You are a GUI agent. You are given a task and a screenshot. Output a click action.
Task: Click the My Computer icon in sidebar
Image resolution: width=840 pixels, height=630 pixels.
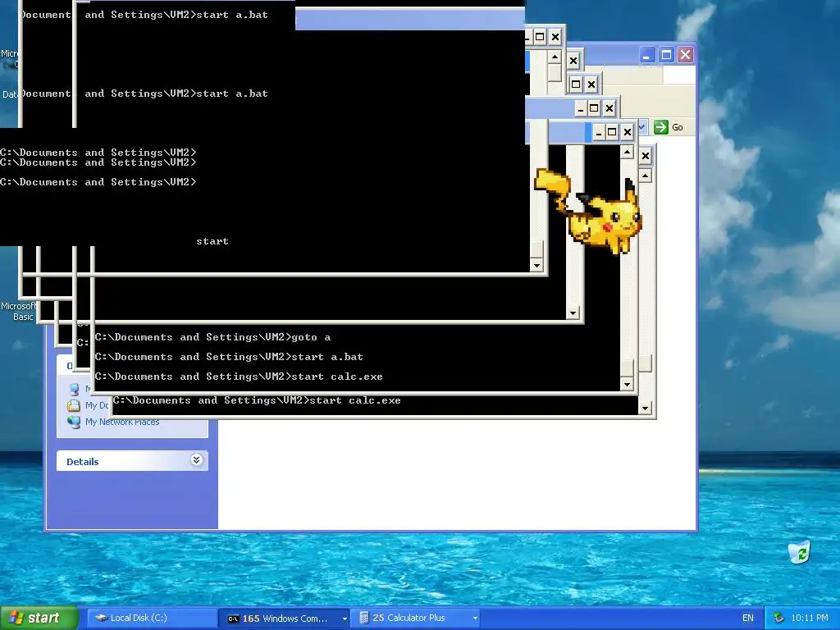tap(74, 390)
